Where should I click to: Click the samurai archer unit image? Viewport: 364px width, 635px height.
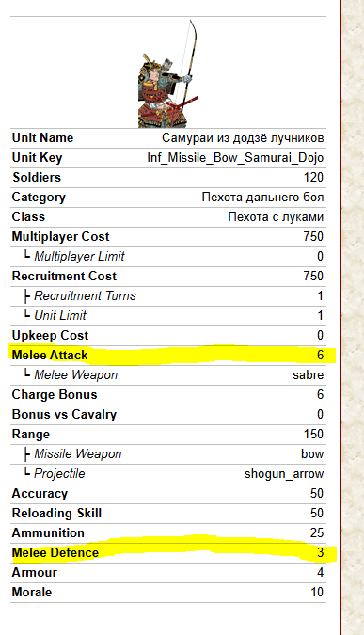(x=168, y=73)
